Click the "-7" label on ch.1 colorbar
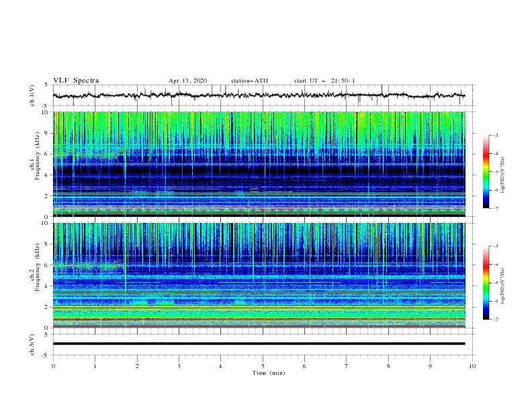 point(495,208)
